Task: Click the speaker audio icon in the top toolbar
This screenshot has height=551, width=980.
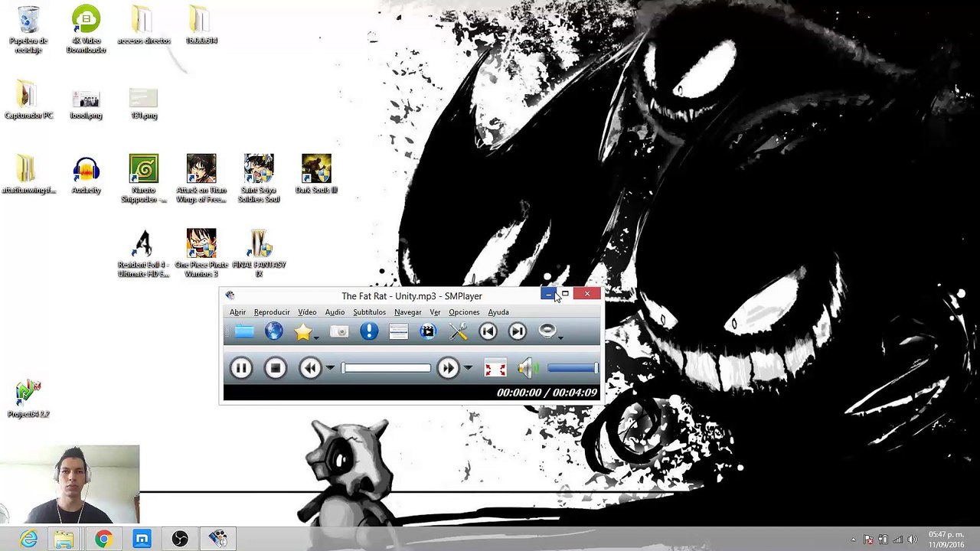Action: (x=547, y=331)
